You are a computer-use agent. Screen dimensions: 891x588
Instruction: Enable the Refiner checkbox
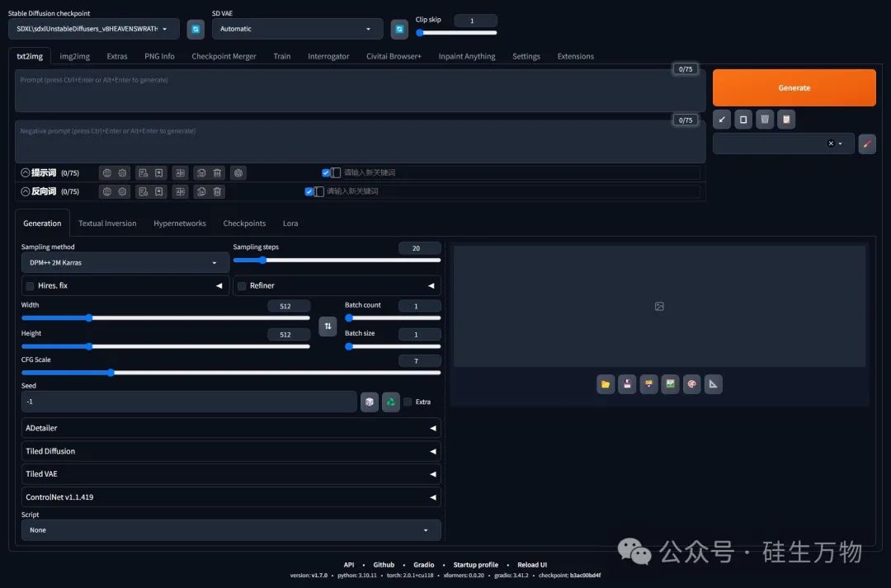242,286
